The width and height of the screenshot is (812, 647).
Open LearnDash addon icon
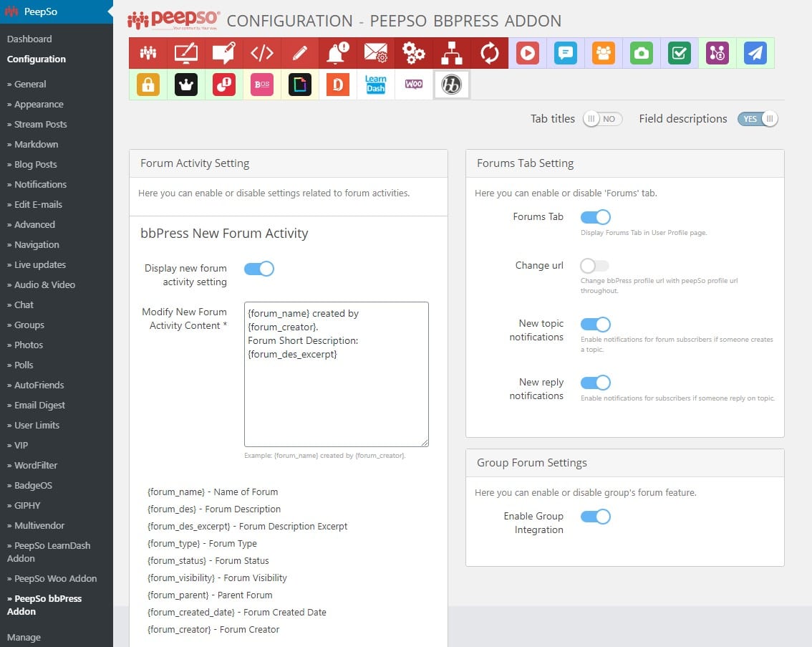click(375, 85)
